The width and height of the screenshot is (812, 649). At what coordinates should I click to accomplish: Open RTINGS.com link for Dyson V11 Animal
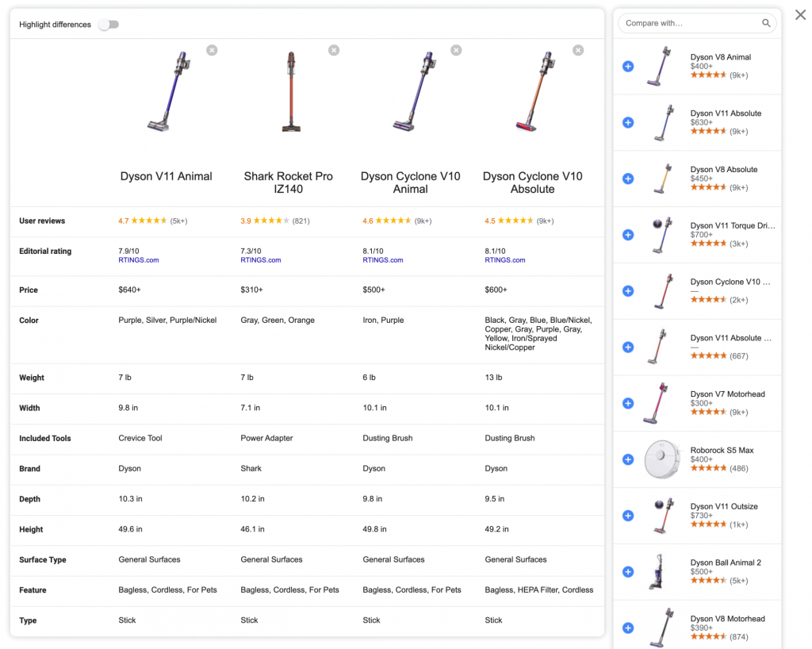pos(138,260)
